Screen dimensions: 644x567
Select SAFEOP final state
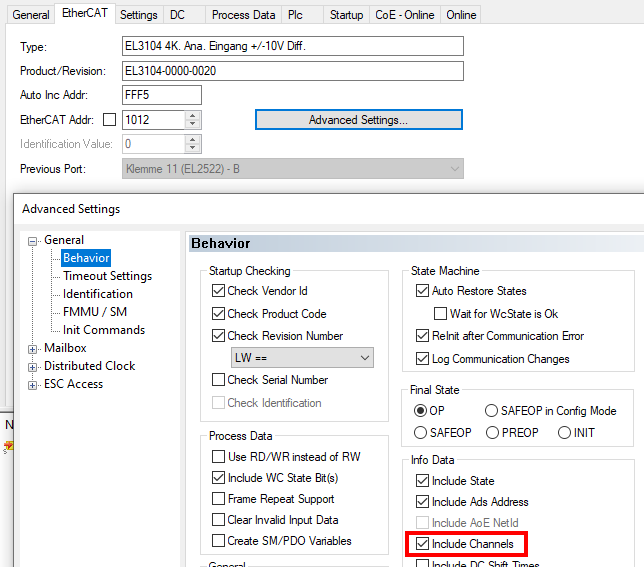click(x=420, y=432)
